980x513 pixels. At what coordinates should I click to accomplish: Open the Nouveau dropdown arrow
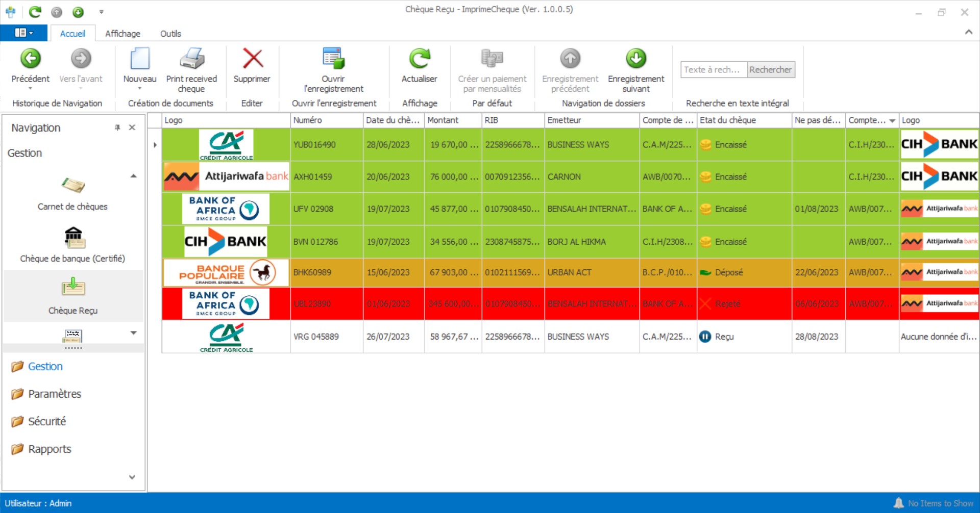point(140,89)
